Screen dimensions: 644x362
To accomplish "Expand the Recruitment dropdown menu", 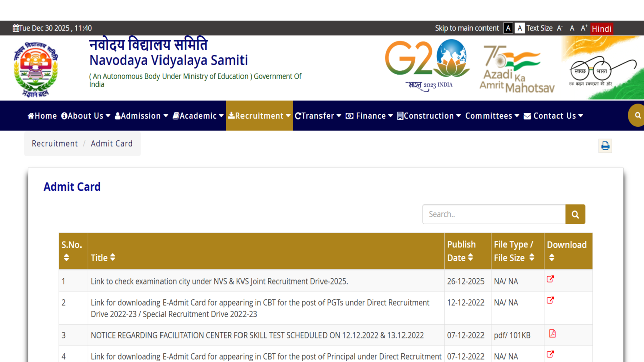I will coord(259,116).
